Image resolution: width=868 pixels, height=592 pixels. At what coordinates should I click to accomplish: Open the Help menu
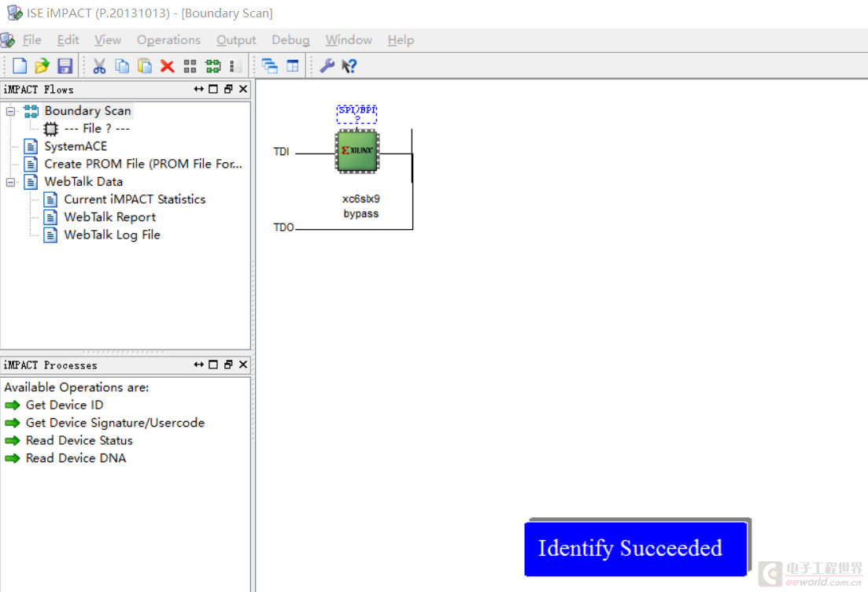click(x=401, y=40)
